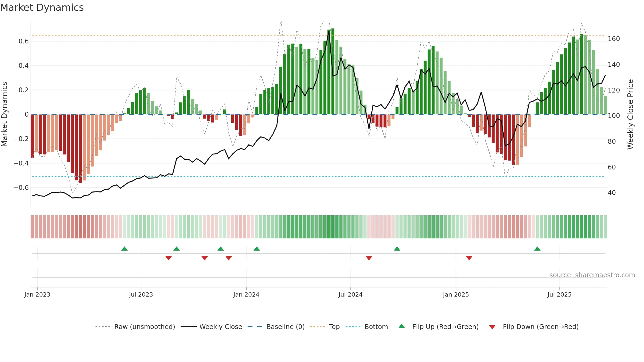Click the red triangle icon in the legend
This screenshot has width=644, height=362.
click(x=492, y=327)
